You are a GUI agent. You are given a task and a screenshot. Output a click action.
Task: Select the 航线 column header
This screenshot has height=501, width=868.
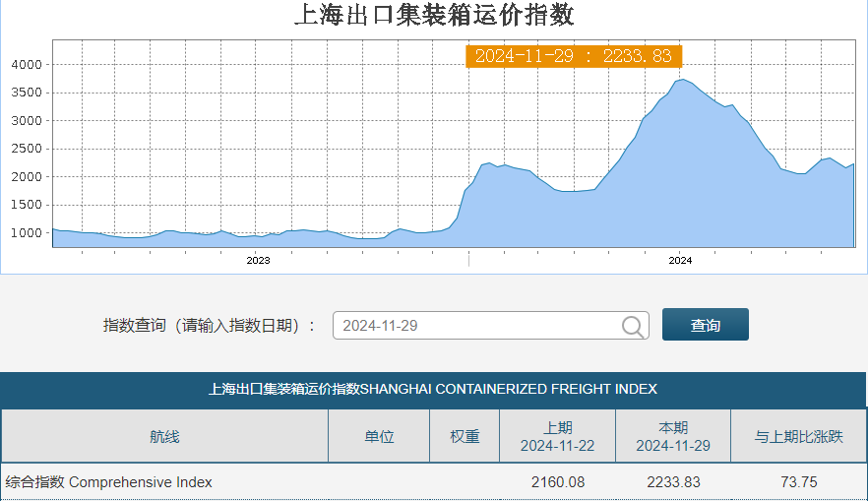(x=164, y=436)
